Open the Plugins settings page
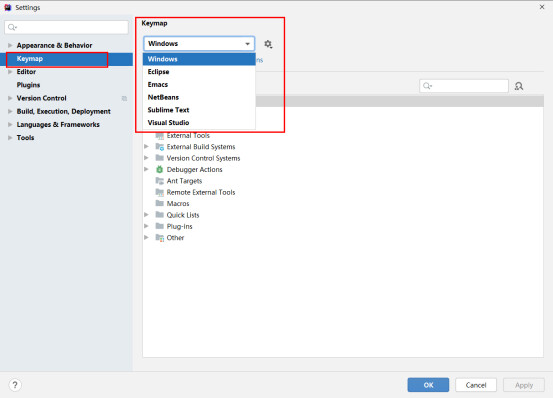This screenshot has height=398, width=553. (x=66, y=85)
